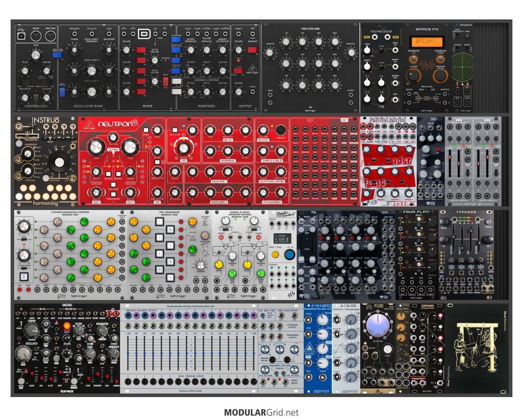Screen dimensions: 523x420
Task: Click the Behringer logo on Model D output section
Action: click(252, 69)
